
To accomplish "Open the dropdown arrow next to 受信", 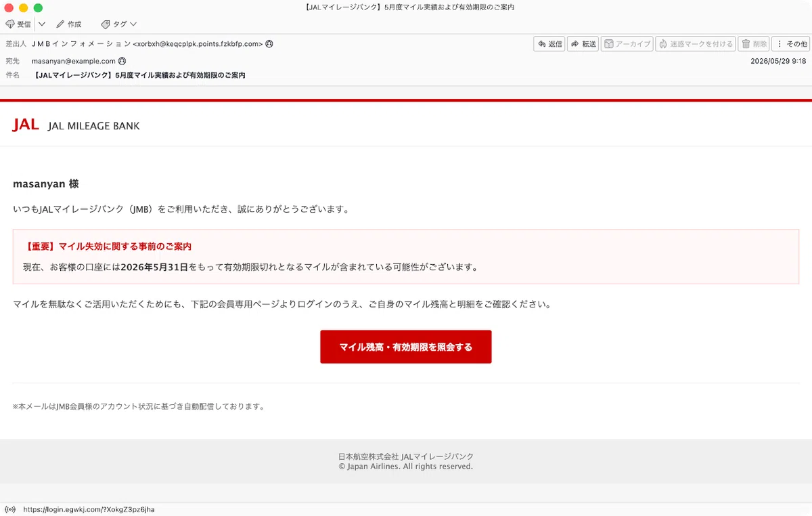I will [41, 24].
